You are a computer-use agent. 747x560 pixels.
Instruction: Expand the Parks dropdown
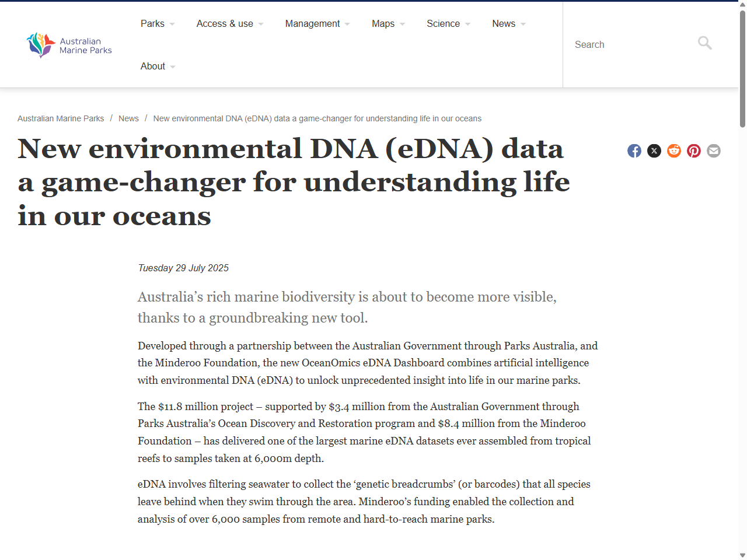click(153, 23)
